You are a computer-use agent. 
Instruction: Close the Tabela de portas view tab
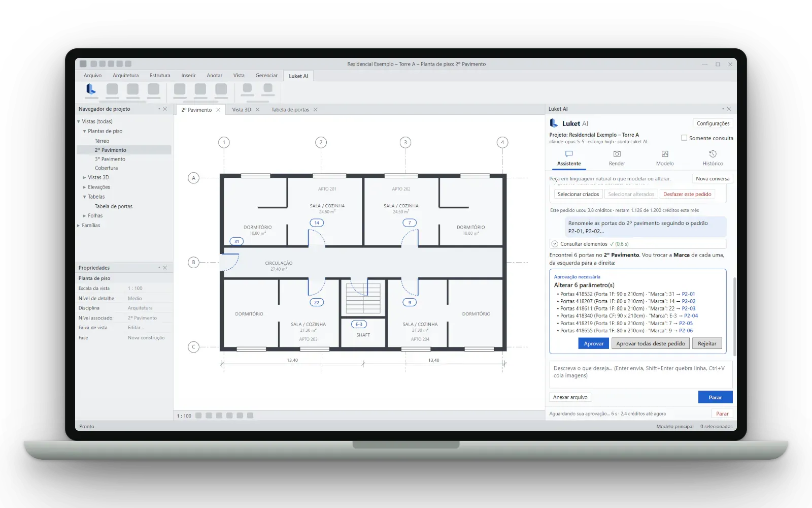[x=315, y=110]
